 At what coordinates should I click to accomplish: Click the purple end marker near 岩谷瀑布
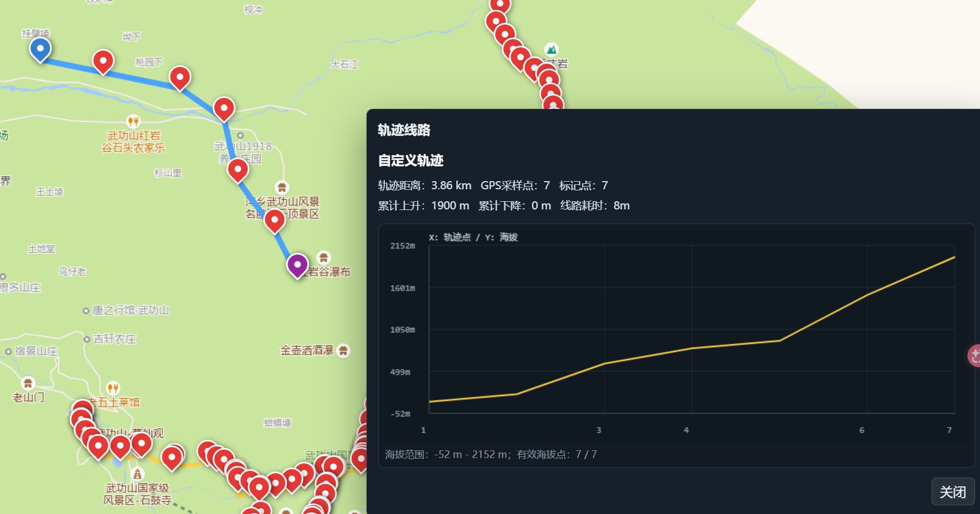297,266
